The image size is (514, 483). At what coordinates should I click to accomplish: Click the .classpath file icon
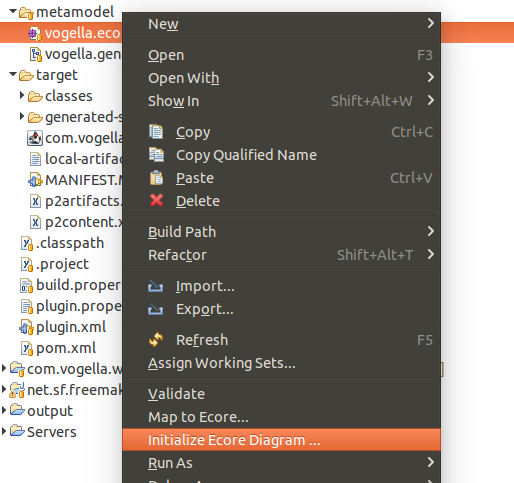pyautogui.click(x=27, y=243)
